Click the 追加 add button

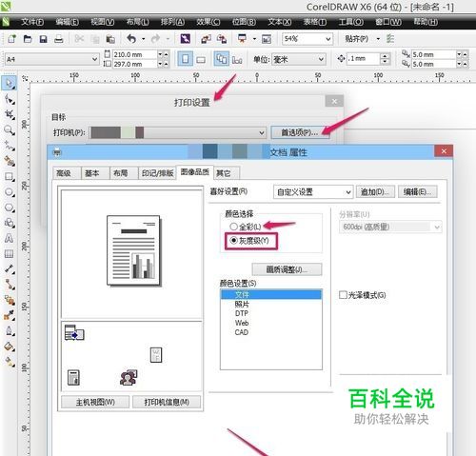pyautogui.click(x=375, y=192)
